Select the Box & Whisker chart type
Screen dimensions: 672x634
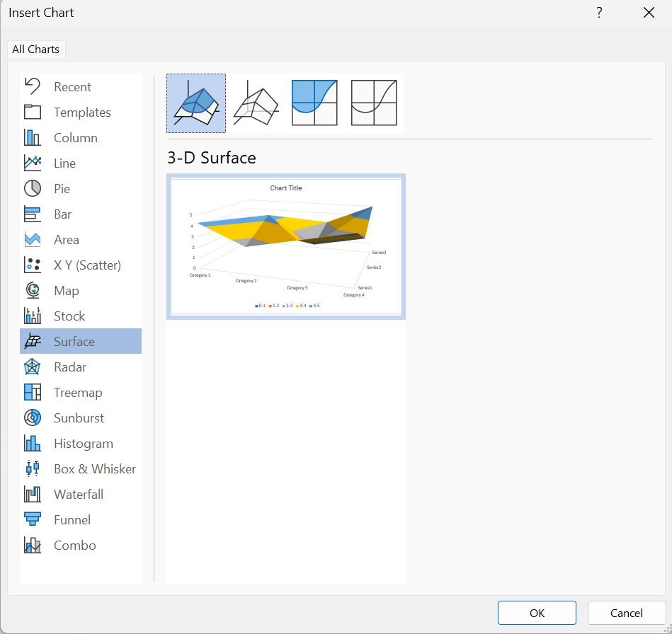pos(93,469)
